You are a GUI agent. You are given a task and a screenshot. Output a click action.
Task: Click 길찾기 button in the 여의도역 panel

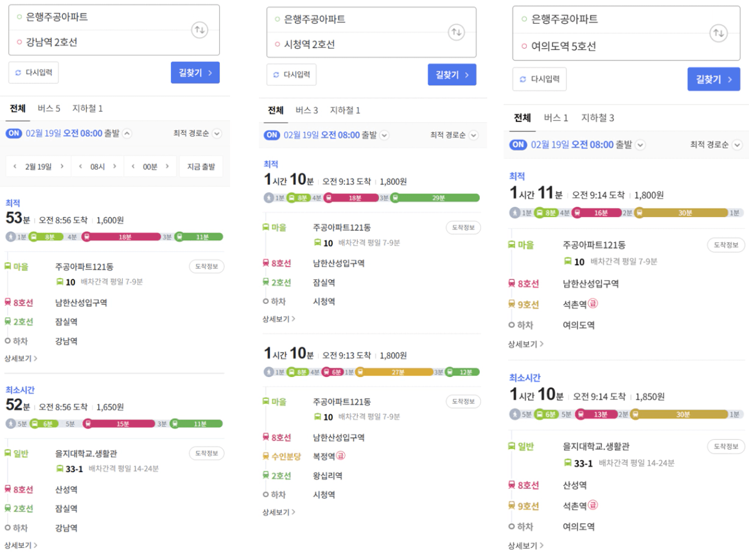[x=713, y=80]
